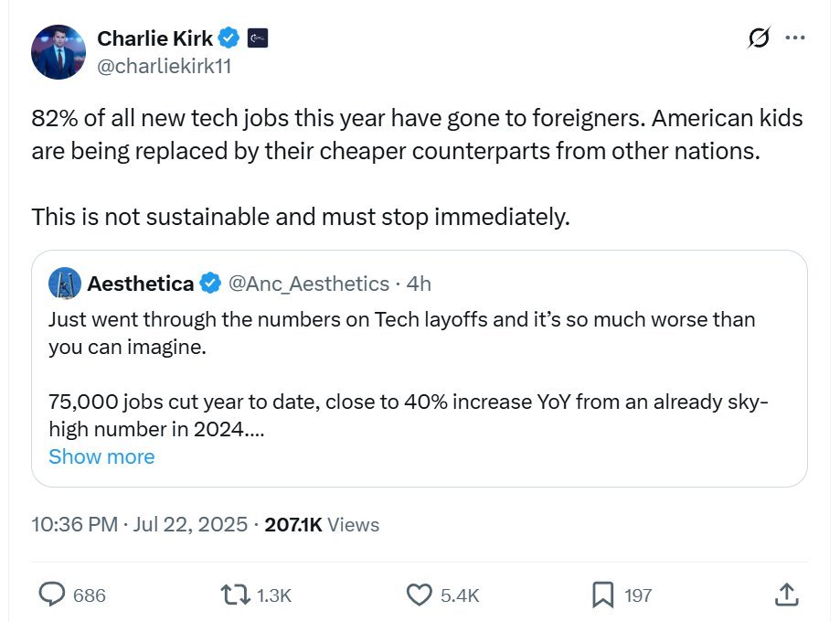Open the Charlie Kirk display name link
Image resolution: width=840 pixels, height=622 pixels.
click(x=154, y=38)
